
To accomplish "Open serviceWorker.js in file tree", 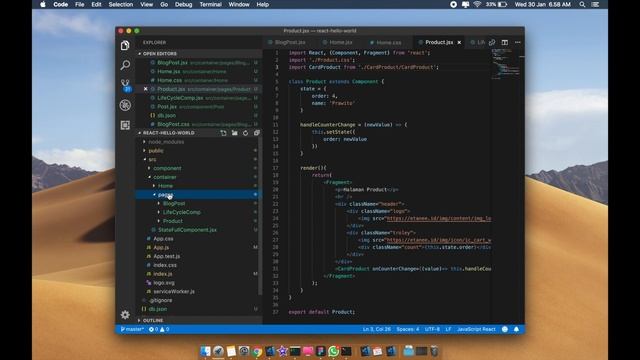I will (174, 291).
